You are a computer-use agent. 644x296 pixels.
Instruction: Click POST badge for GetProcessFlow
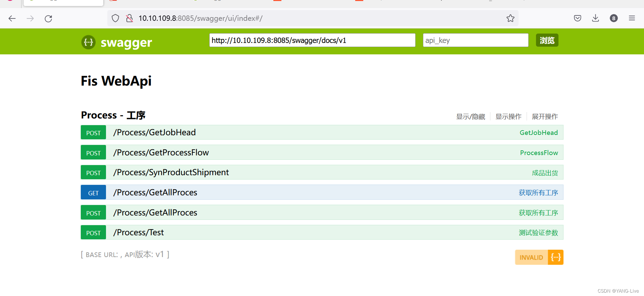tap(93, 153)
